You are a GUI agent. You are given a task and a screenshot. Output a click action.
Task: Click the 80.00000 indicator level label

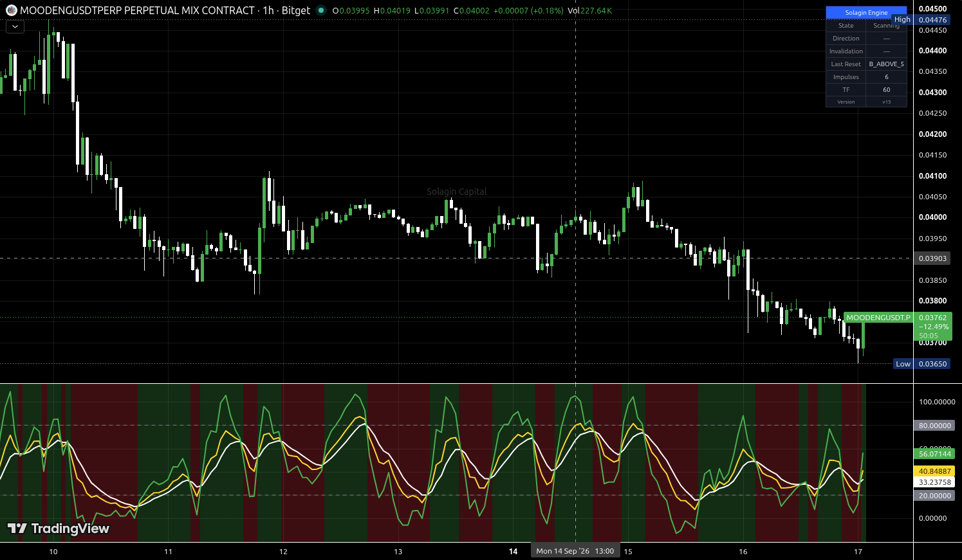(935, 426)
